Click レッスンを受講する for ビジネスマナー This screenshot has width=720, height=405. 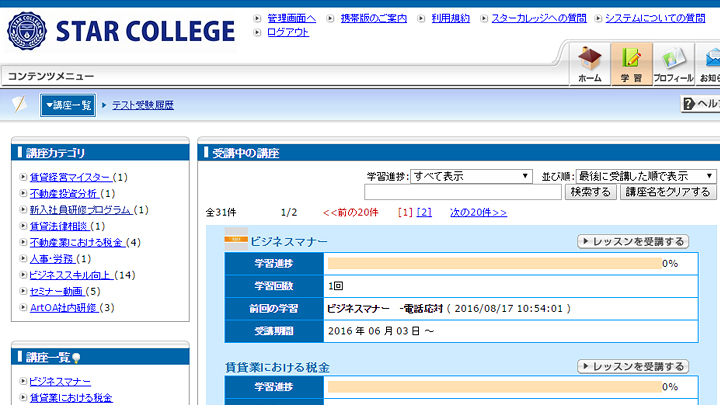(x=633, y=241)
